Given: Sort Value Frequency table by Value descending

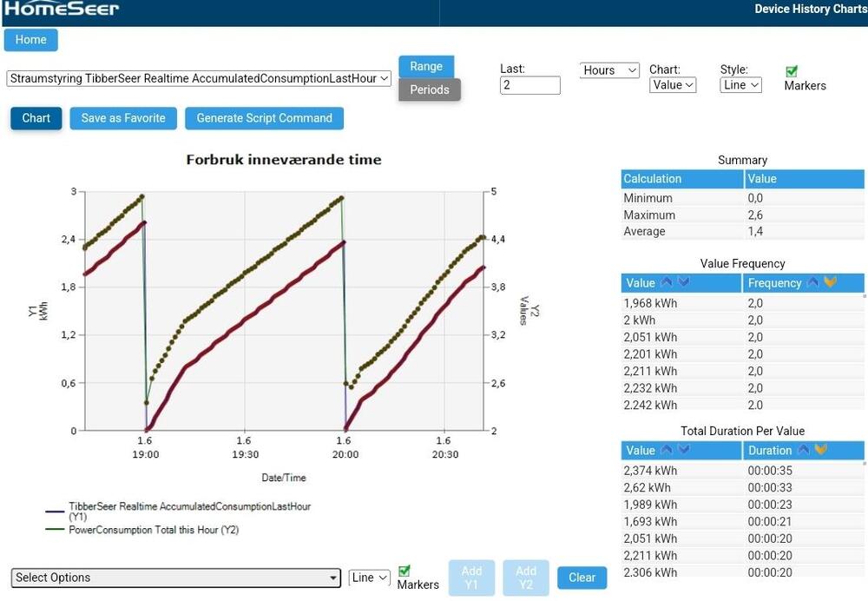Looking at the screenshot, I should tap(683, 282).
